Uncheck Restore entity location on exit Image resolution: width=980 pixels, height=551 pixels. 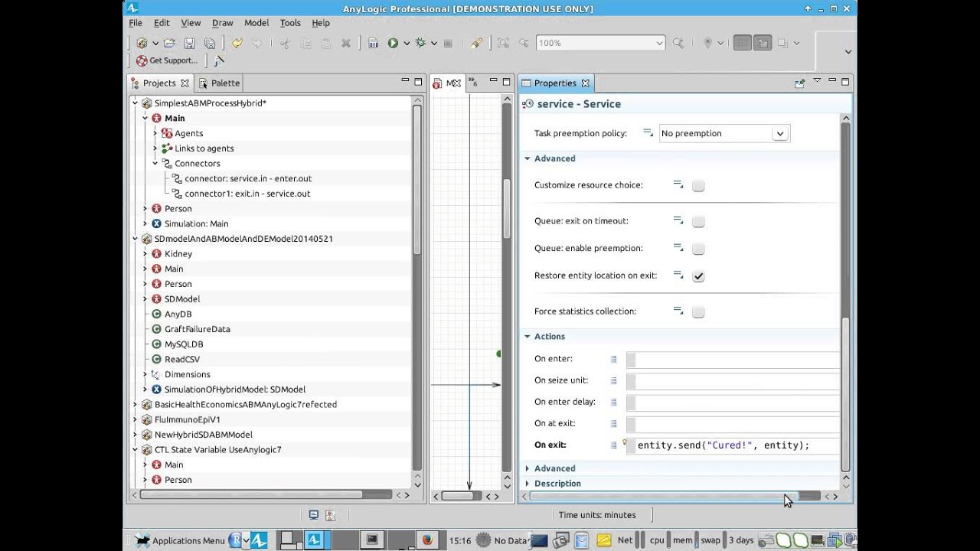coord(698,276)
